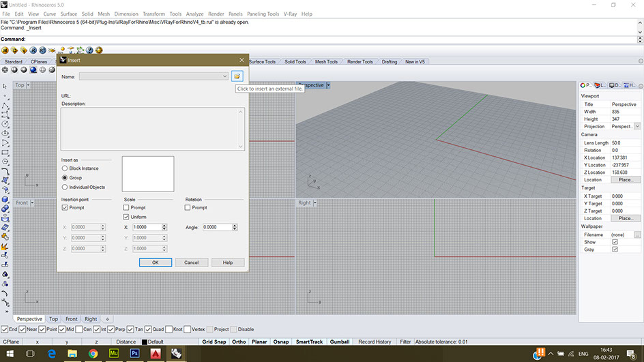Click OK in the Insert dialog
Screen dimensions: 644x362
(x=156, y=262)
